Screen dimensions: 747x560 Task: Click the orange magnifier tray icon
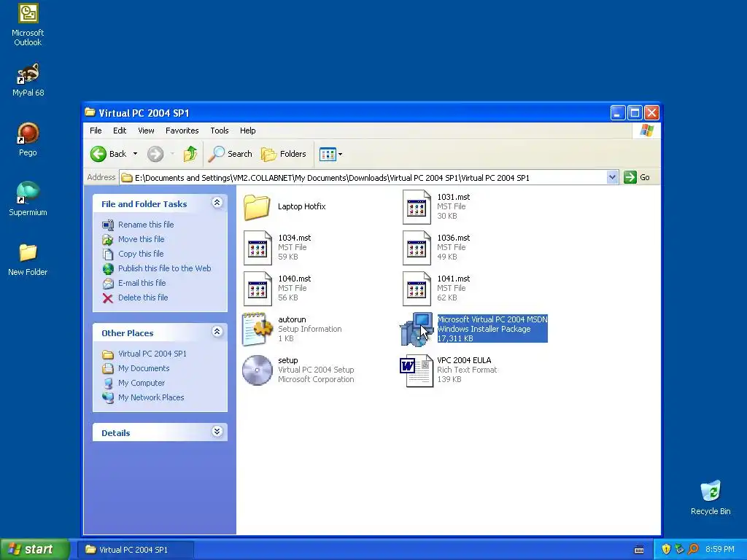click(693, 550)
